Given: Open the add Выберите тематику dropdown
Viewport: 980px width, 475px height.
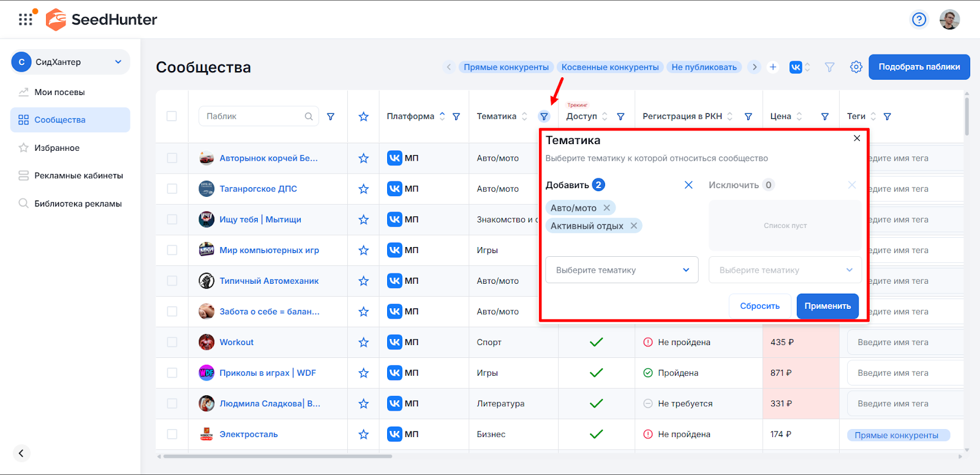Looking at the screenshot, I should click(622, 270).
